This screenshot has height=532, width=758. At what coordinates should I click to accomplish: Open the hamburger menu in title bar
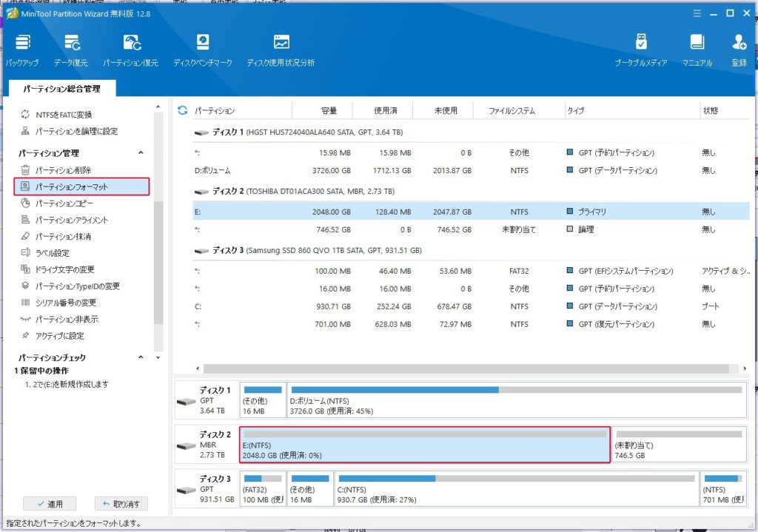696,13
